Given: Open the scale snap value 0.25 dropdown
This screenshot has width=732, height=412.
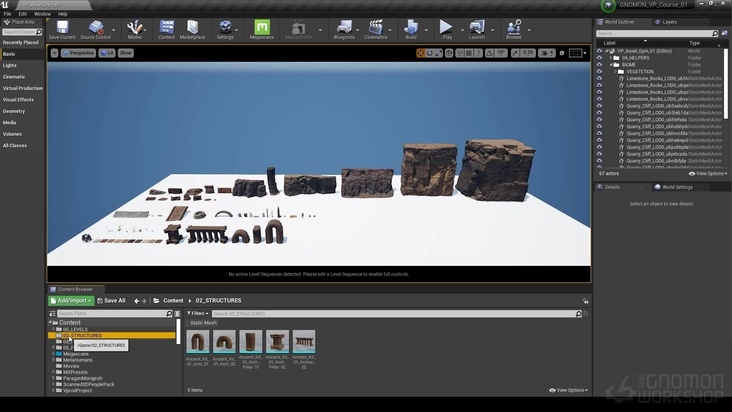Looking at the screenshot, I should pos(528,53).
